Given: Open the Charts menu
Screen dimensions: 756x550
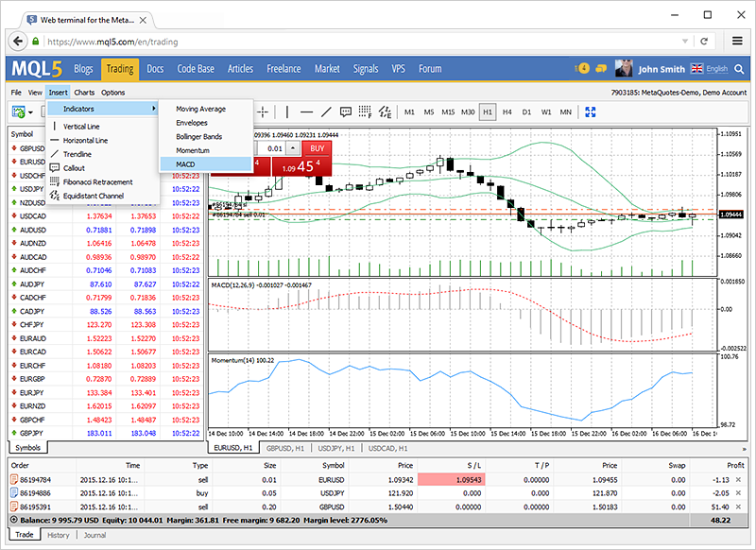Looking at the screenshot, I should [x=87, y=92].
